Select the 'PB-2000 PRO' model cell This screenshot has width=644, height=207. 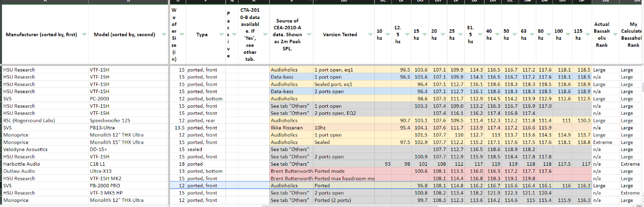pyautogui.click(x=128, y=186)
